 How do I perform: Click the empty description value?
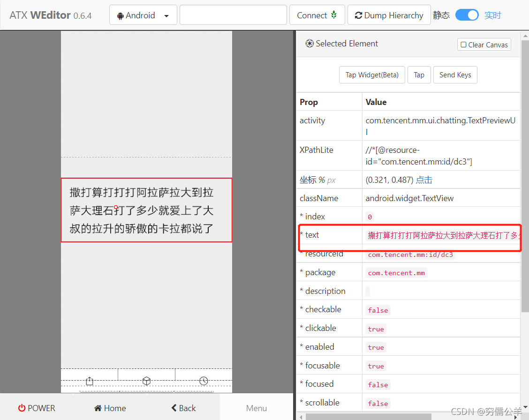click(368, 291)
